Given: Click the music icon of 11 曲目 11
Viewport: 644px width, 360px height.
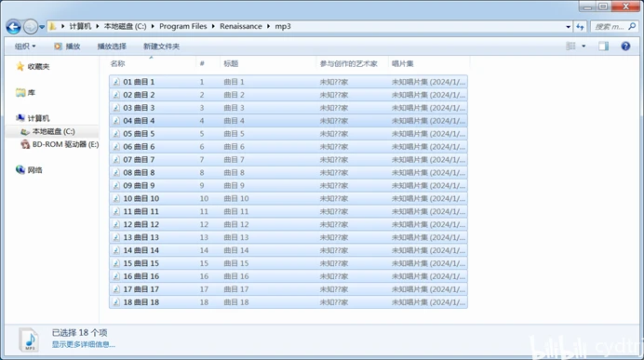Looking at the screenshot, I should (116, 211).
